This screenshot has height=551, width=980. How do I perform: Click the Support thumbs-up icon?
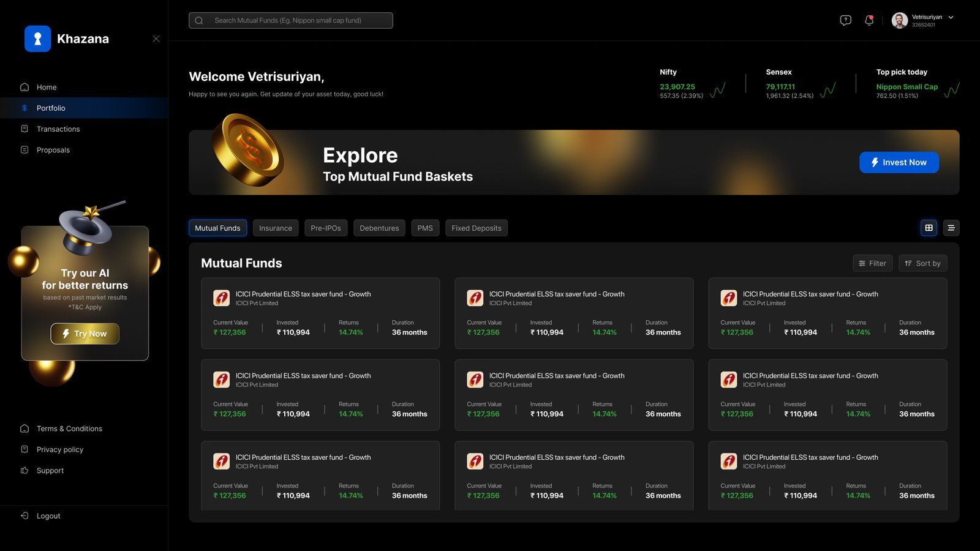pyautogui.click(x=24, y=470)
